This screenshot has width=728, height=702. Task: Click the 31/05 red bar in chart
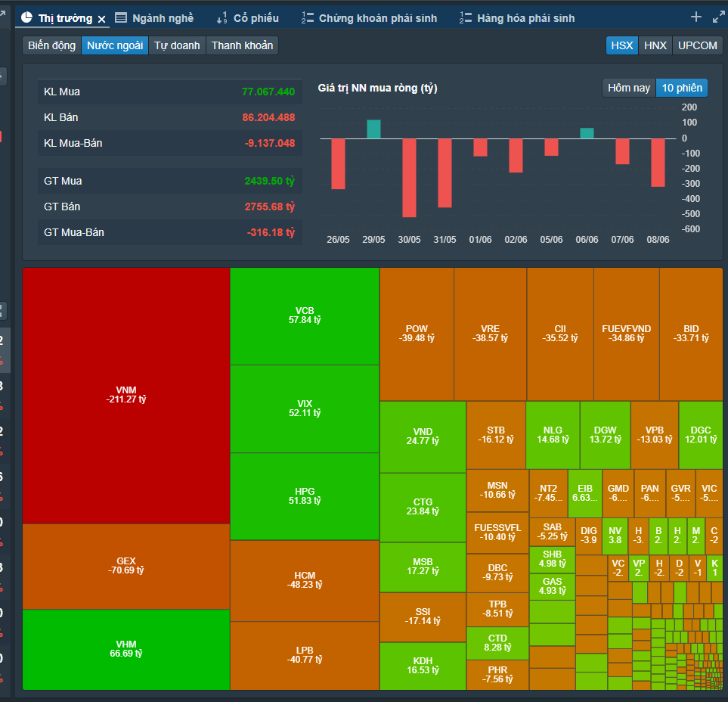point(445,172)
